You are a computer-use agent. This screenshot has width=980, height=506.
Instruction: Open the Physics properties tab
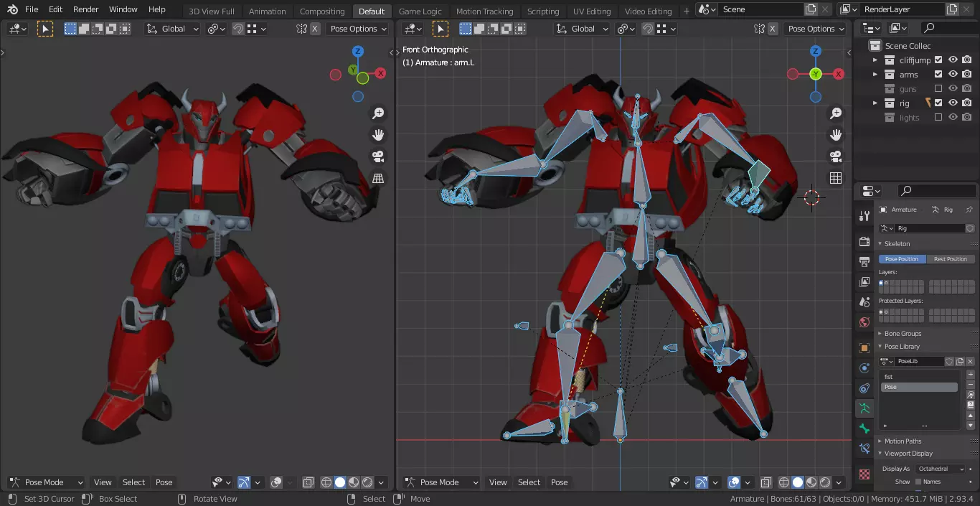(864, 368)
